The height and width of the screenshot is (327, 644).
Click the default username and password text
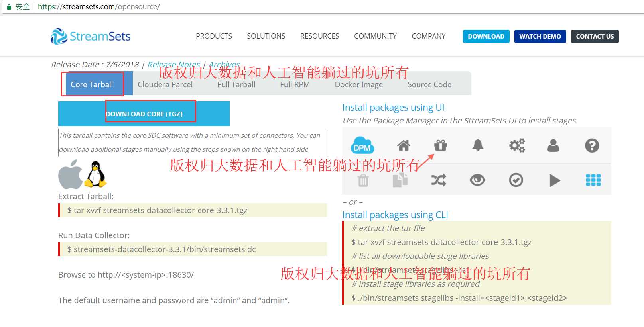(174, 300)
